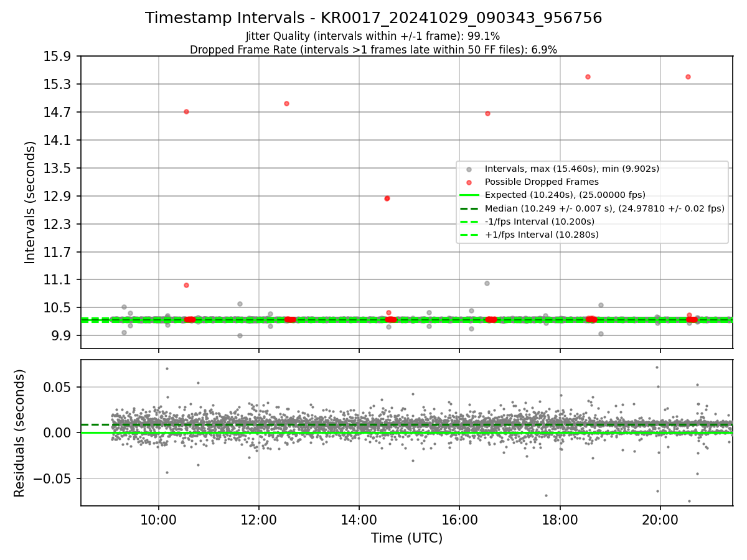Viewport: 747px width, 560px height.
Task: Click the 16:00 x-axis tick label
Action: pos(459,520)
